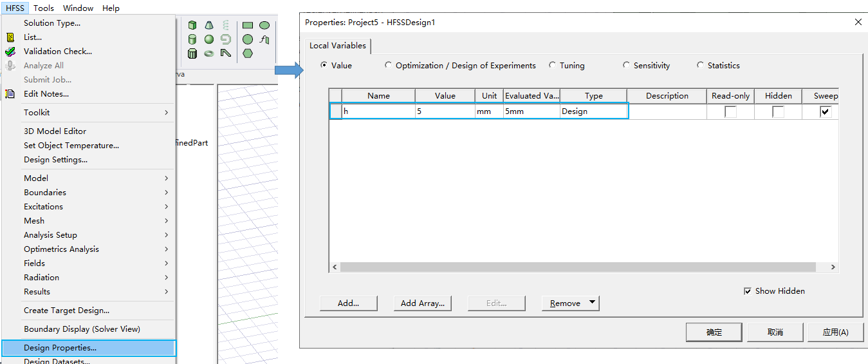This screenshot has width=868, height=364.
Task: Open the Remove button dropdown arrow
Action: pos(592,303)
